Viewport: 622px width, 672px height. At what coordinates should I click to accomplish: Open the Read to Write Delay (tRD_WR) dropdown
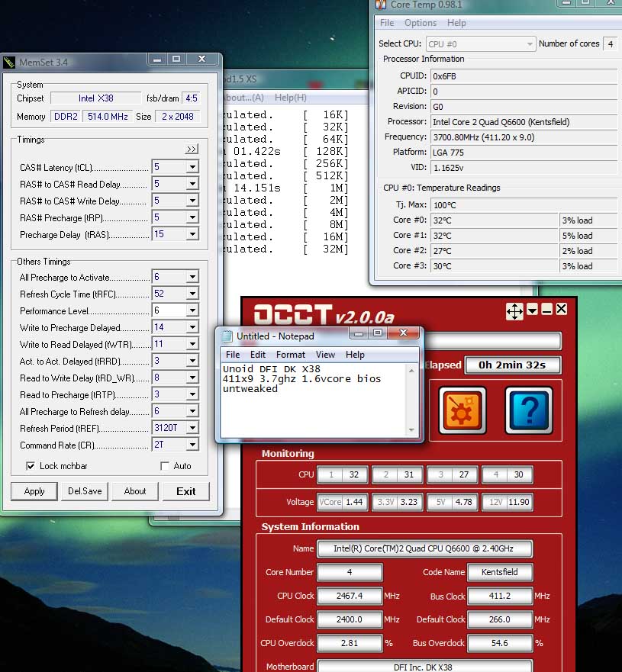pos(192,378)
